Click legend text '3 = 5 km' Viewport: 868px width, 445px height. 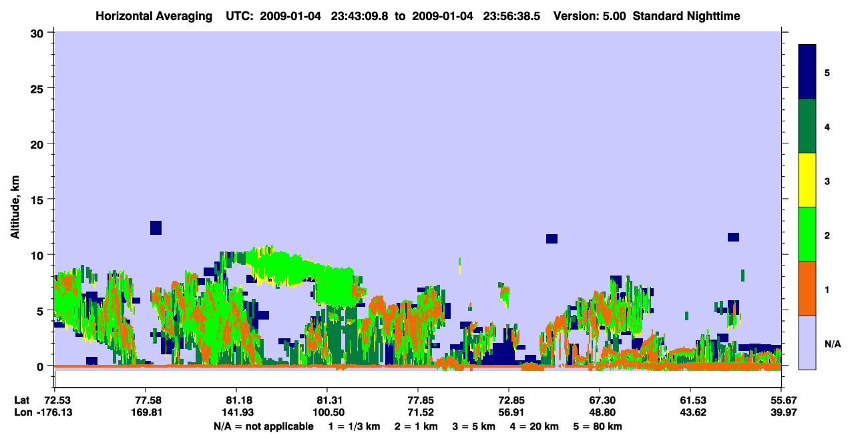pyautogui.click(x=475, y=426)
